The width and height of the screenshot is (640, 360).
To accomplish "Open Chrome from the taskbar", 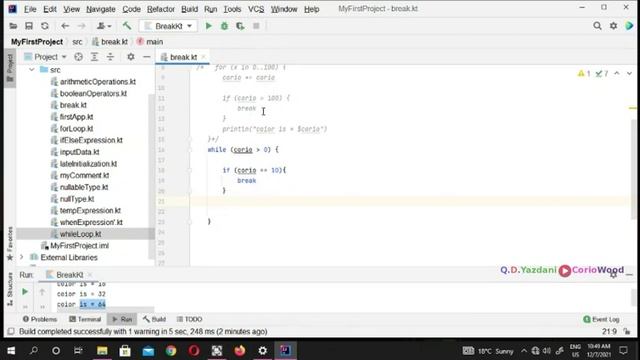I will click(171, 351).
